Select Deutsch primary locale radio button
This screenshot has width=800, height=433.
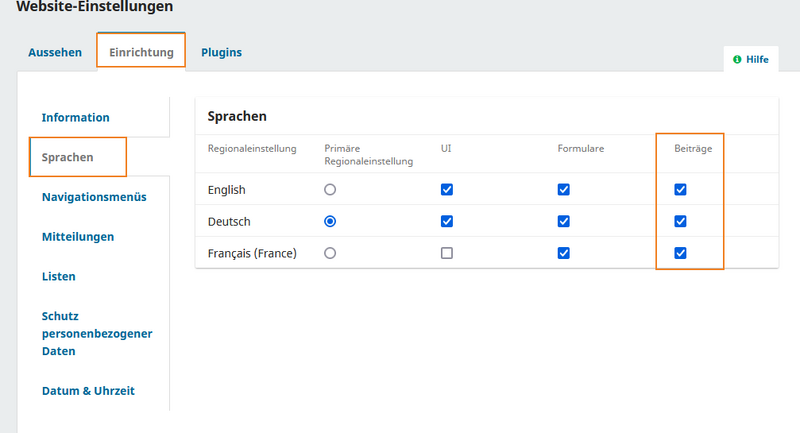point(330,221)
